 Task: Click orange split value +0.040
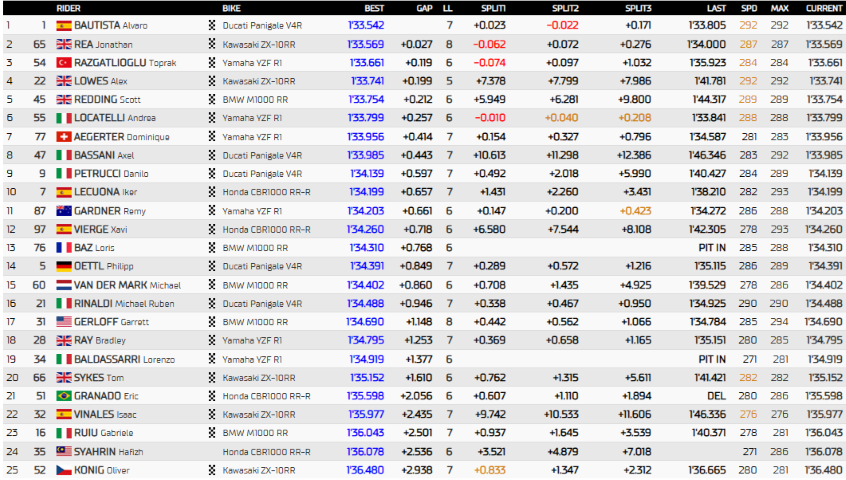click(x=561, y=118)
